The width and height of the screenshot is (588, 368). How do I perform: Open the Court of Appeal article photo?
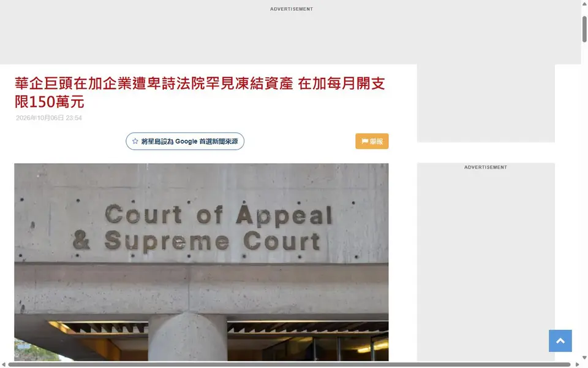point(202,262)
